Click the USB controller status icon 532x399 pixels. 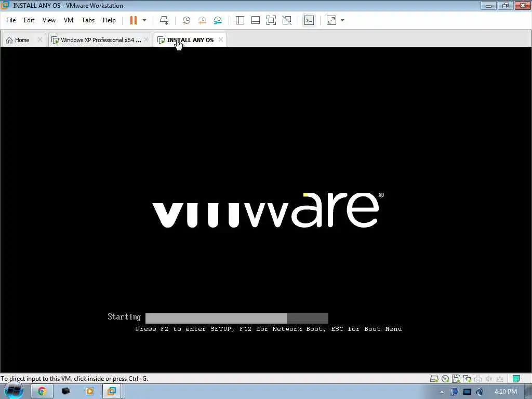coord(499,379)
